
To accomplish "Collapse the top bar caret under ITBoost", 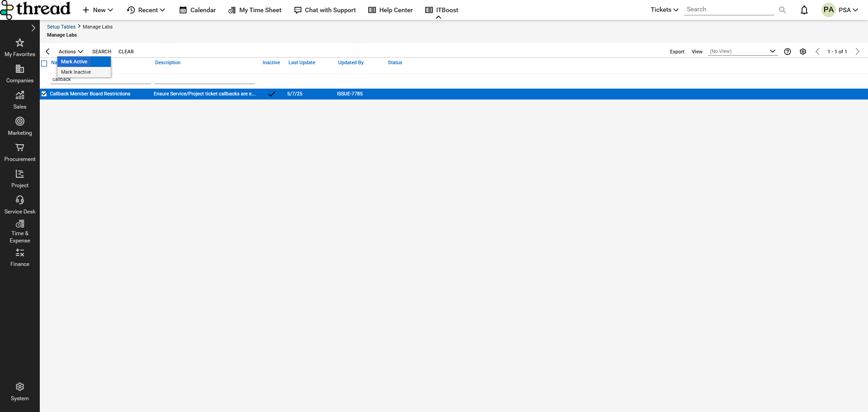I will (439, 17).
